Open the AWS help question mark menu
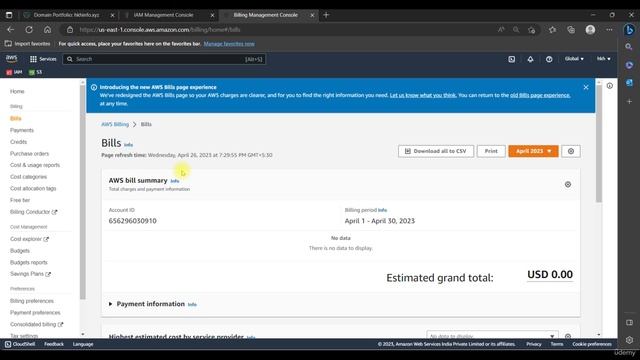Image resolution: width=640 pixels, height=360 pixels. click(x=549, y=59)
